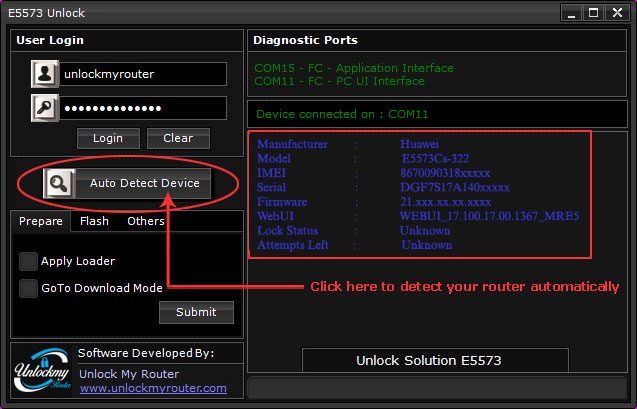Click the Model value E5573Cs-322
Image resolution: width=637 pixels, height=409 pixels.
pyautogui.click(x=435, y=158)
